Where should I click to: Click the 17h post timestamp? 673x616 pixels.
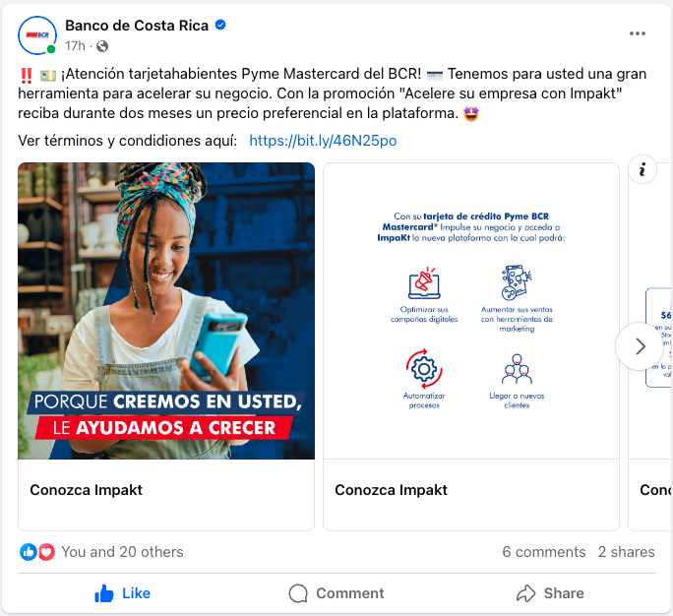[x=75, y=46]
